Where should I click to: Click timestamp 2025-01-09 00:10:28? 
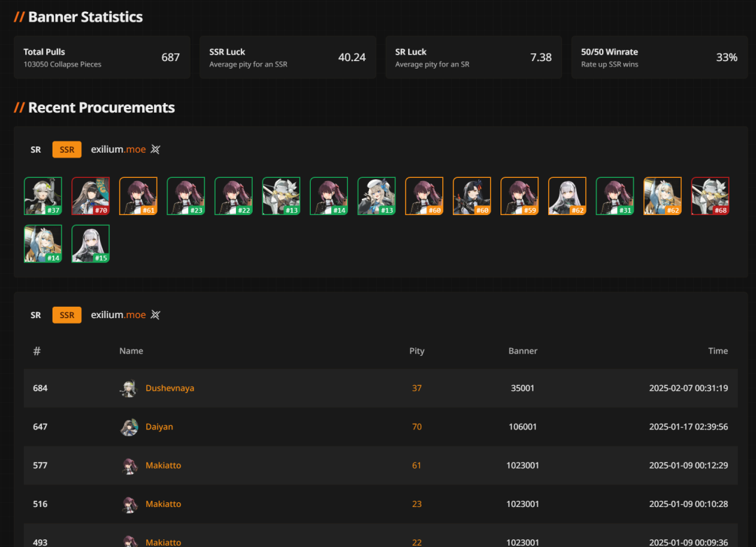point(689,504)
